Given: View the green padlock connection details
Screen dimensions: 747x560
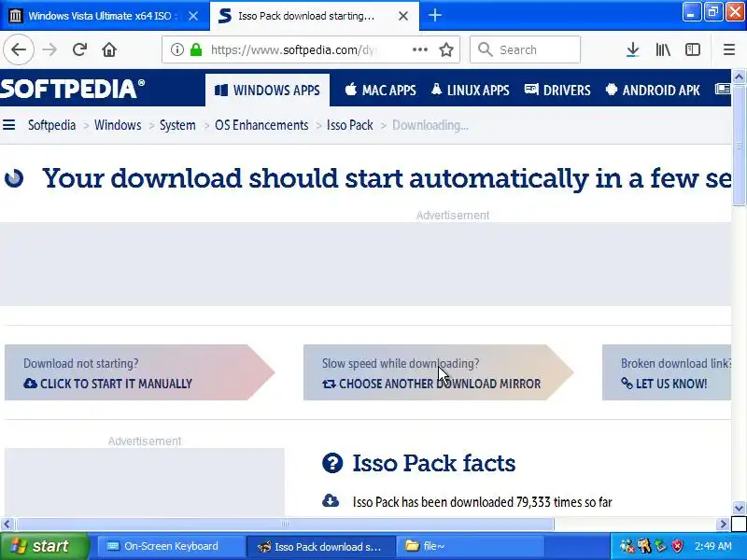Looking at the screenshot, I should [196, 49].
